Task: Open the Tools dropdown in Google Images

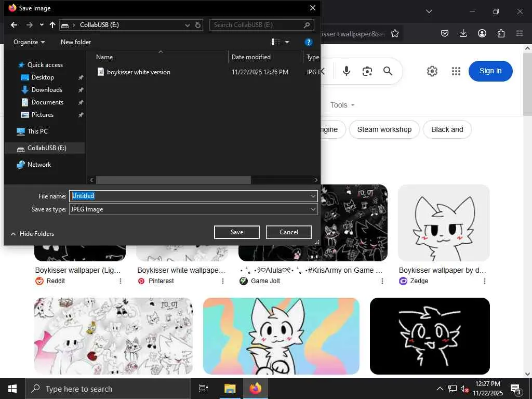Action: [x=342, y=105]
